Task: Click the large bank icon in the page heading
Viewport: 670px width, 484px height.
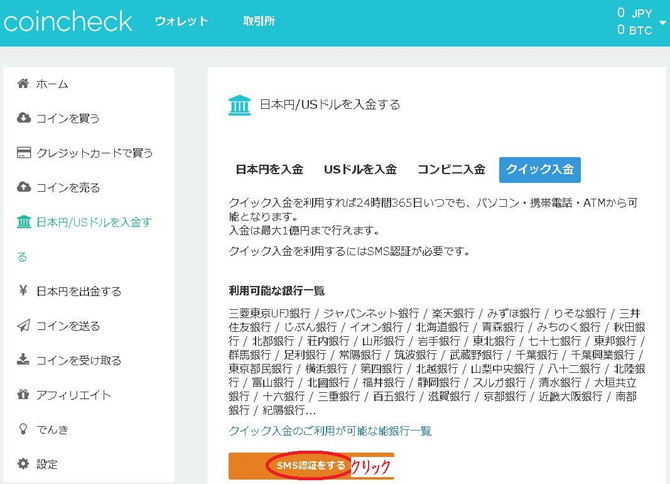Action: 239,105
